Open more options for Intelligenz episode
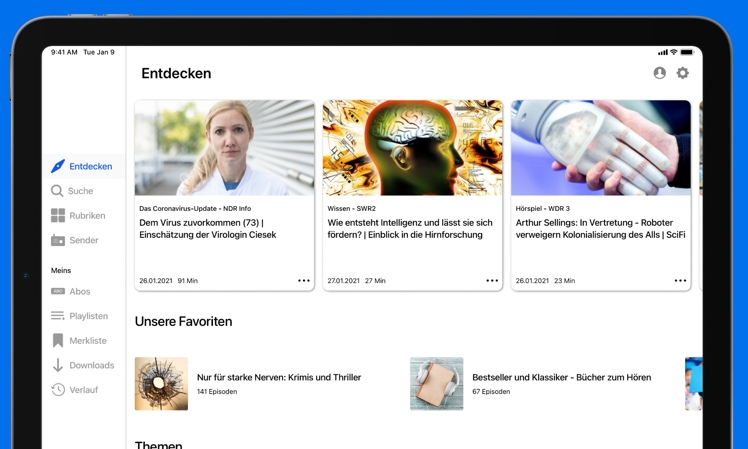The height and width of the screenshot is (449, 748). pyautogui.click(x=492, y=281)
